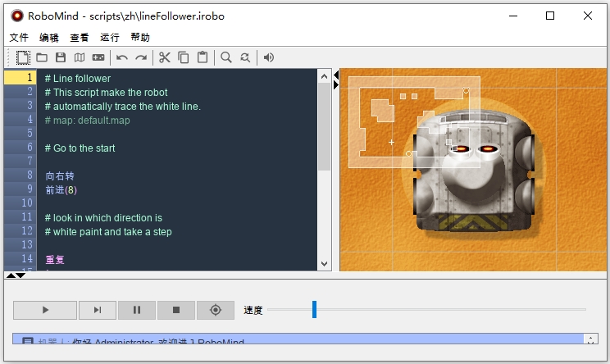Viewport: 610px width, 364px height.
Task: Click the robot-centering target button
Action: pos(216,310)
